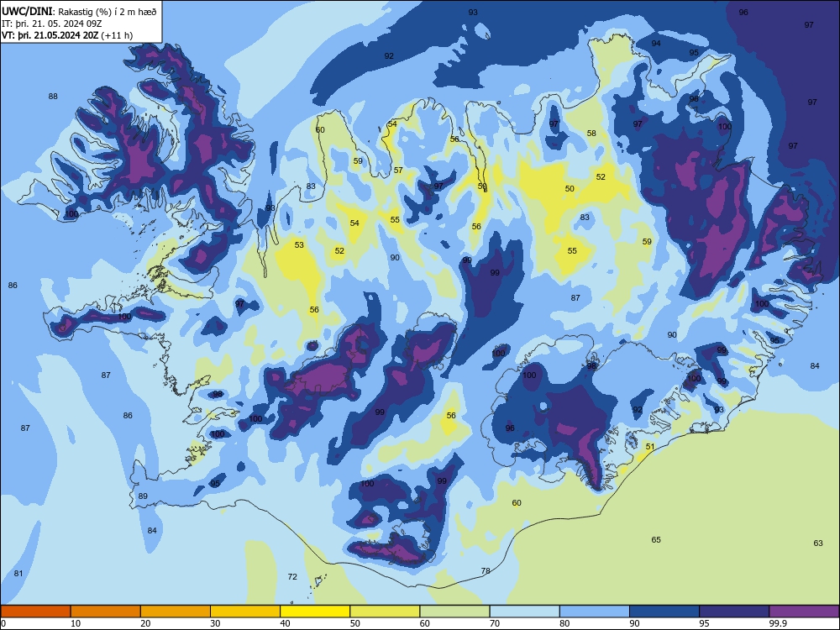
Task: Click the legend tick label 20
Action: (145, 623)
